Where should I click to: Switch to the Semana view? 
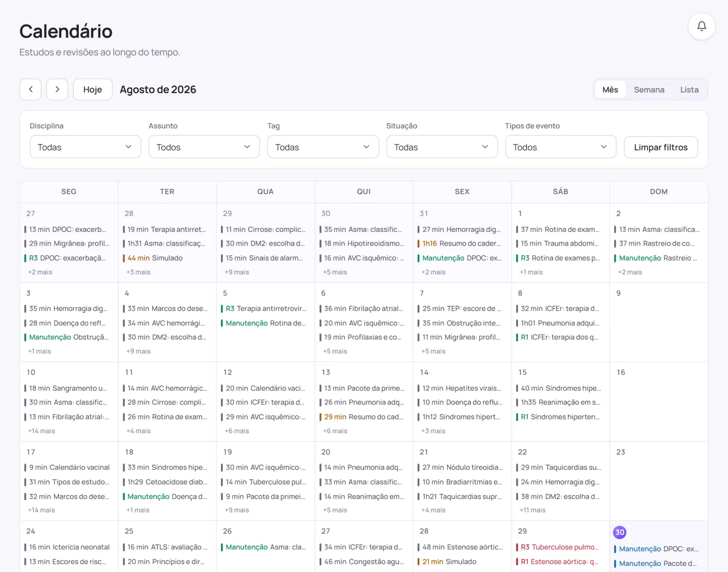tap(649, 89)
